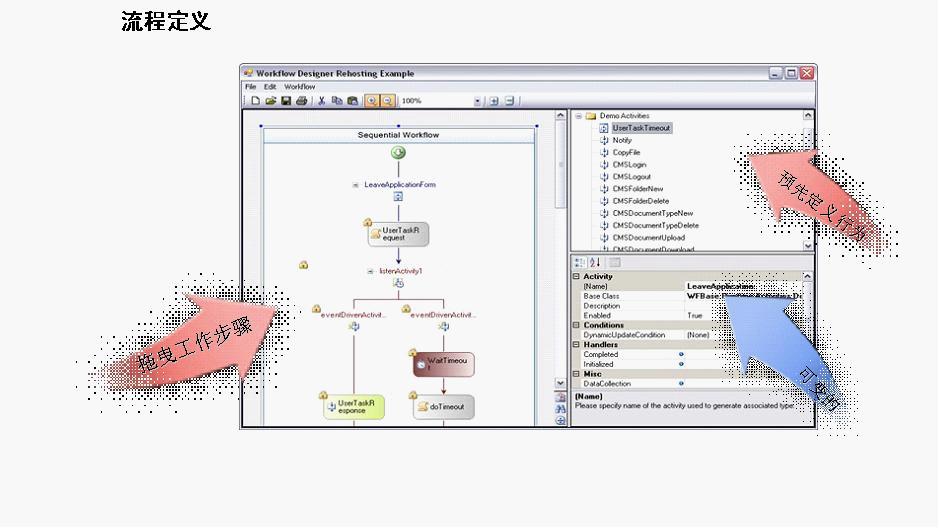939x528 pixels.
Task: Open the 100% zoom dropdown arrow
Action: 477,101
